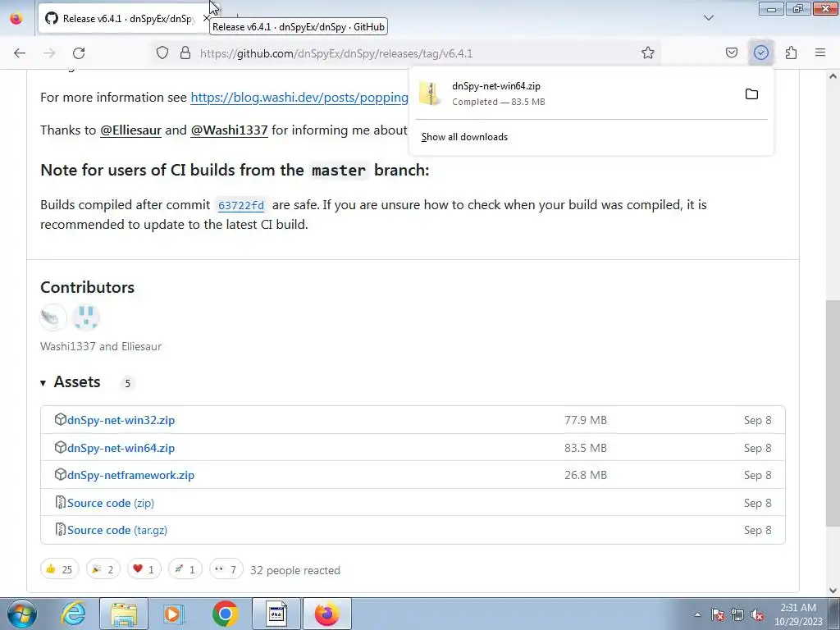Open the @Elliesaur profile mention

[x=130, y=130]
